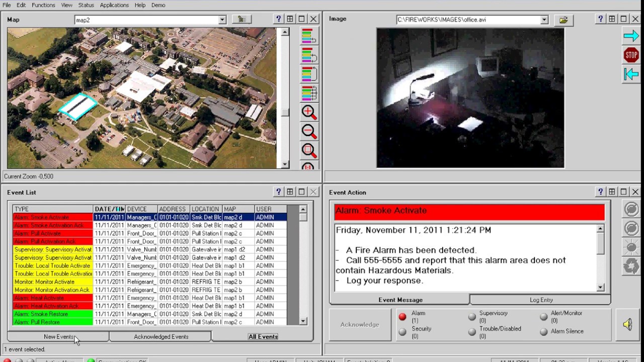Open help for the Map panel

click(279, 19)
